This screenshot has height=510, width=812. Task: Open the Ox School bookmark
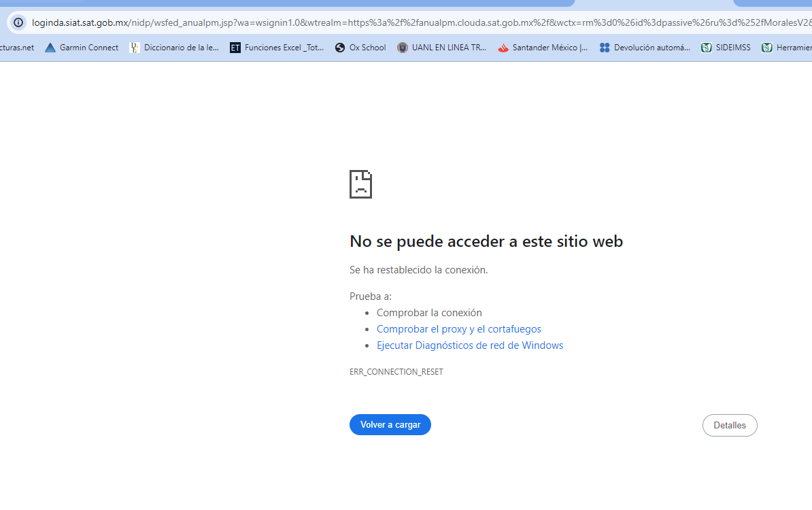360,48
